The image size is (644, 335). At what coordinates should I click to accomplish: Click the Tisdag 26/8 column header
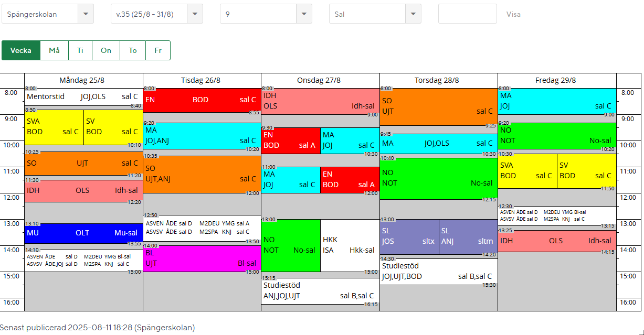point(202,80)
